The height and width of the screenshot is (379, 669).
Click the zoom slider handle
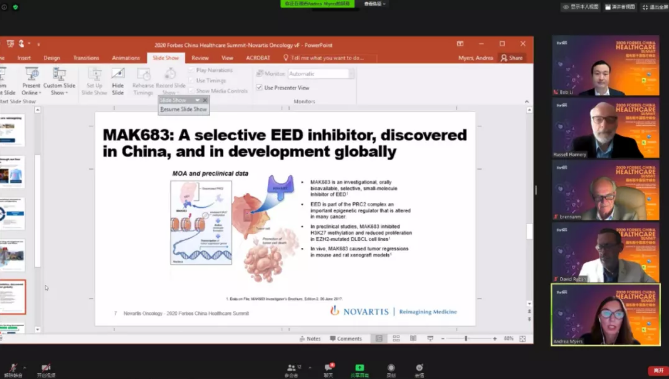click(x=466, y=338)
